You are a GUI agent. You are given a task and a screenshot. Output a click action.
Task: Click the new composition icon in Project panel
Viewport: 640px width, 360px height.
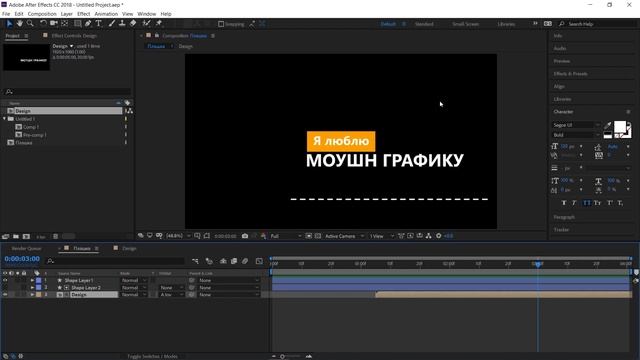[x=26, y=236]
